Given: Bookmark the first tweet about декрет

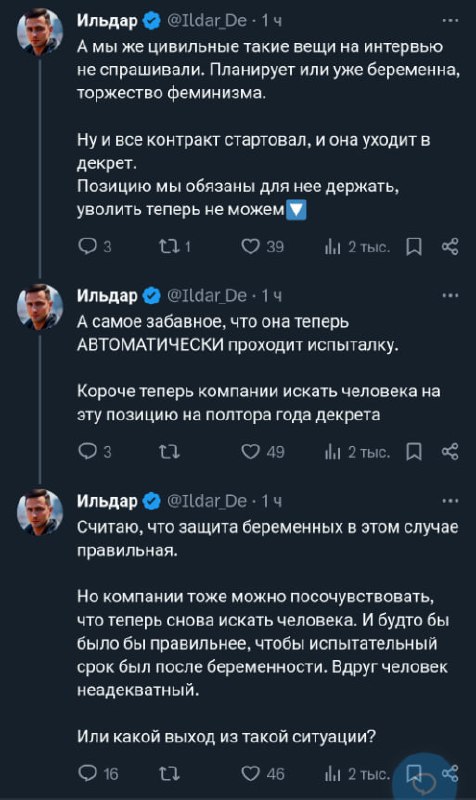Looking at the screenshot, I should [414, 247].
